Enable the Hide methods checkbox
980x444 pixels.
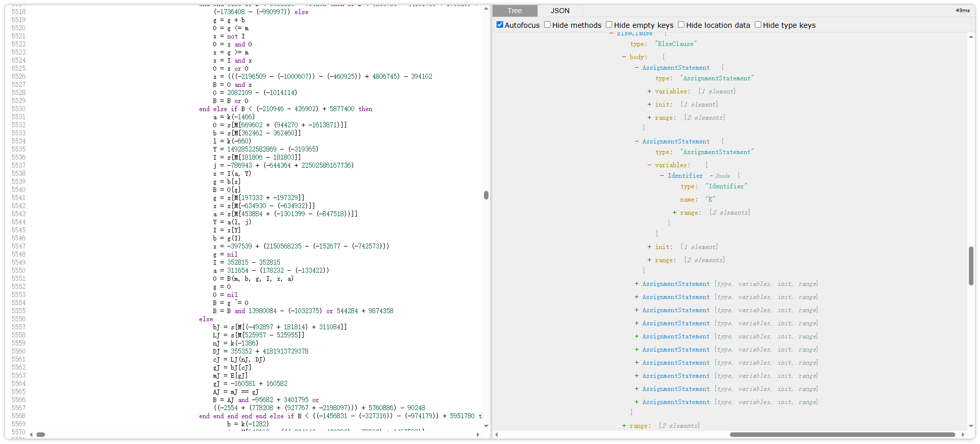(547, 25)
